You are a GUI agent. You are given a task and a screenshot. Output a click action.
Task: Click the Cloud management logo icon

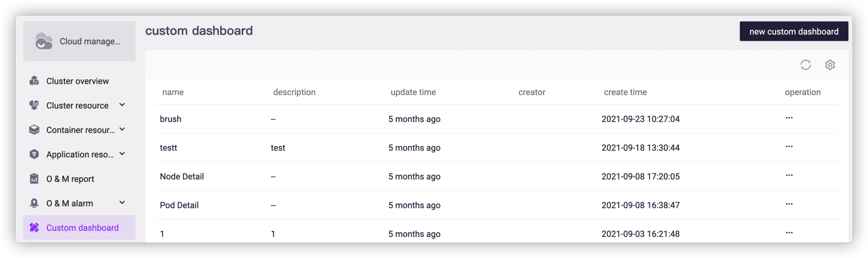tap(44, 41)
